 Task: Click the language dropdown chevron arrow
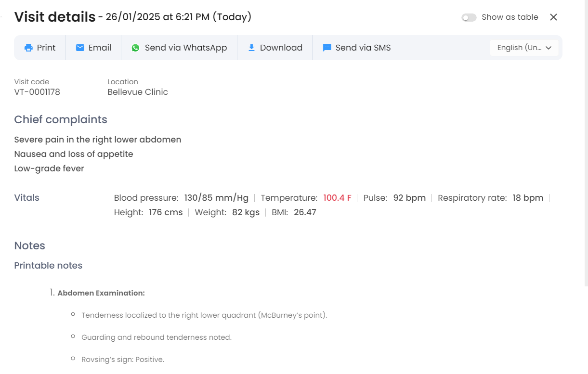pyautogui.click(x=549, y=48)
